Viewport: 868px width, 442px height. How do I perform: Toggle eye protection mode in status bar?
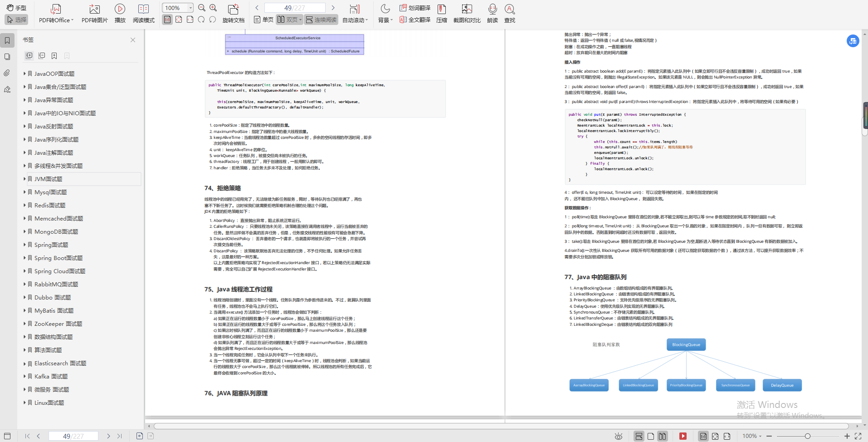point(619,436)
